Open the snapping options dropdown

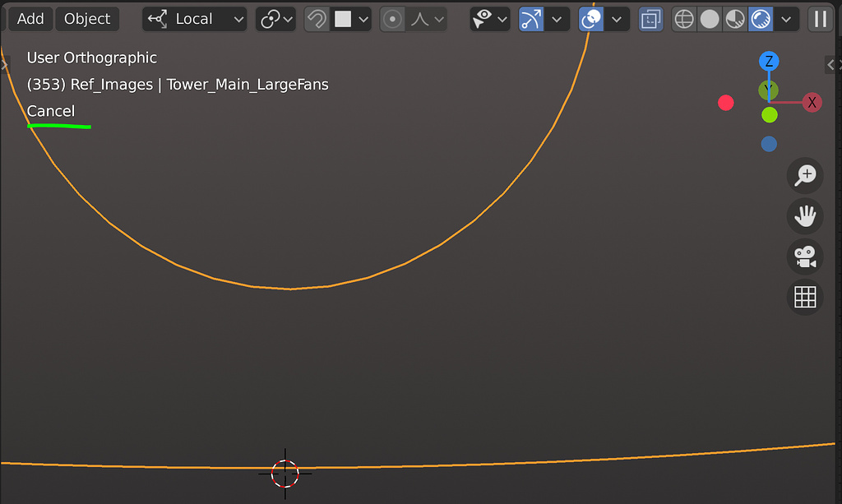(363, 20)
